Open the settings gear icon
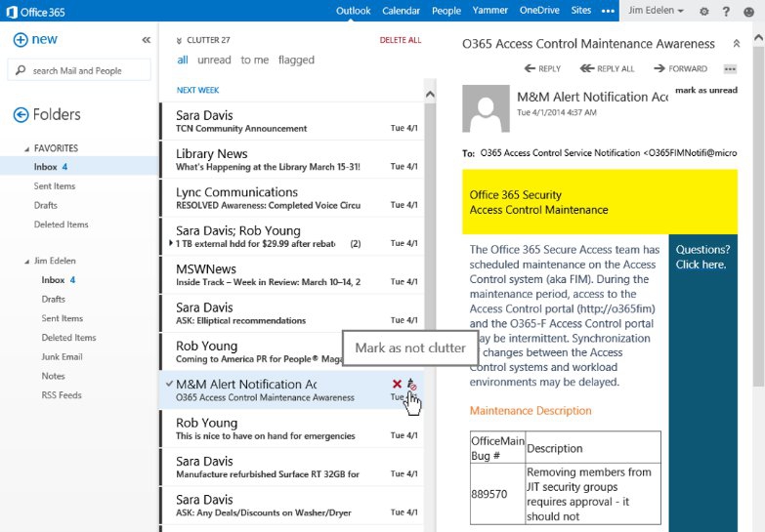Screen dimensions: 765x532 click(x=703, y=11)
